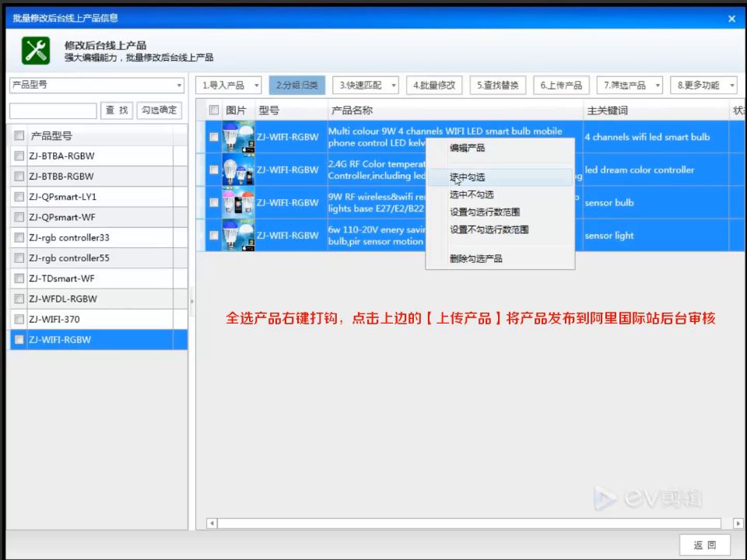Check the 2.4G RF Color product row checkbox
The height and width of the screenshot is (560, 747).
click(214, 170)
